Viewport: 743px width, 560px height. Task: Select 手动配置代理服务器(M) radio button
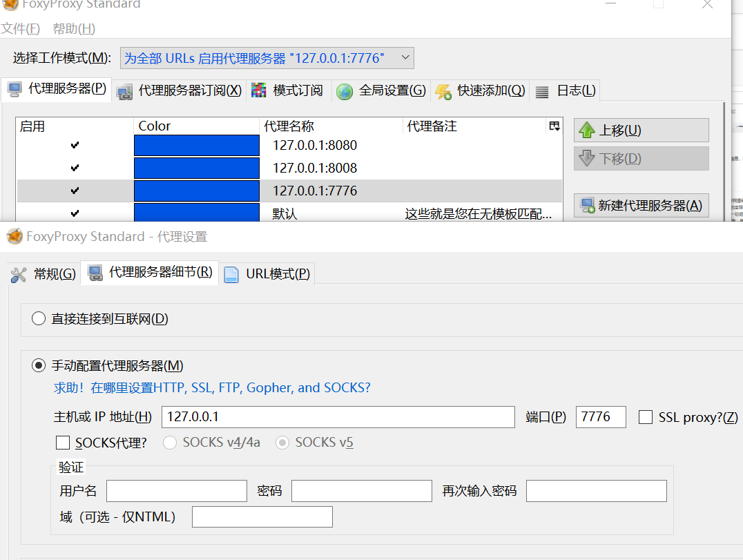pyautogui.click(x=39, y=366)
